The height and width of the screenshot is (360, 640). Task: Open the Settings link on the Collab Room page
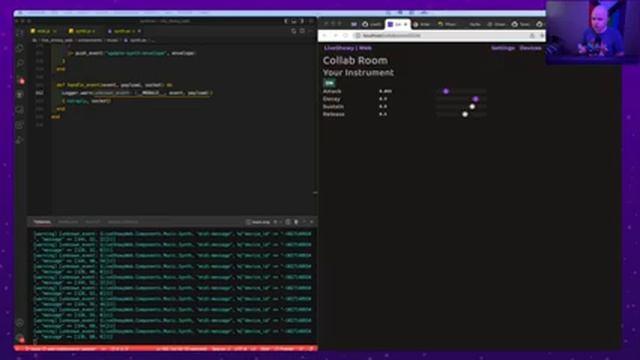(503, 48)
